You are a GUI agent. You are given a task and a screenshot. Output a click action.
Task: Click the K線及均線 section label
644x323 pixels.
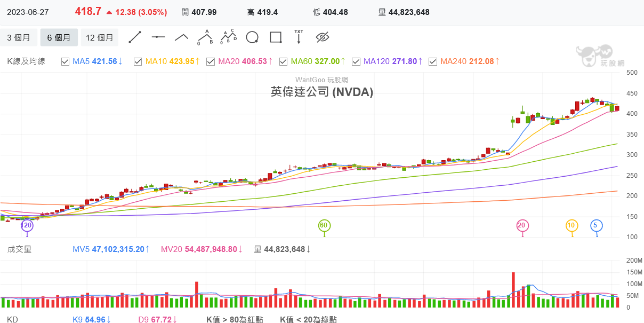26,61
